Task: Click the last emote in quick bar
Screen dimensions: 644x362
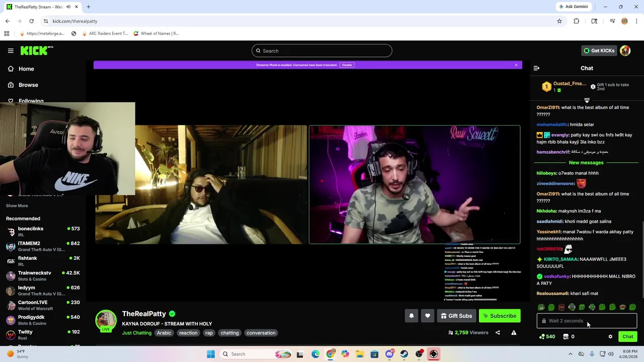Action: tap(632, 307)
